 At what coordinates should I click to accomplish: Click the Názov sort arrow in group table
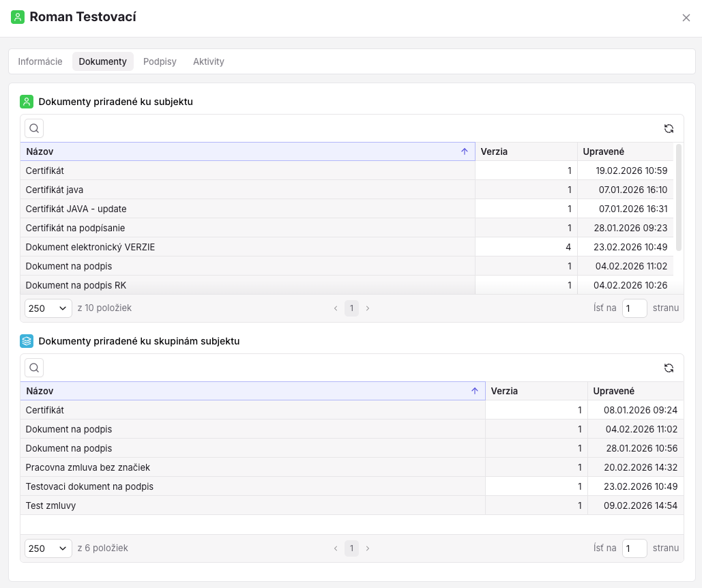click(x=475, y=391)
